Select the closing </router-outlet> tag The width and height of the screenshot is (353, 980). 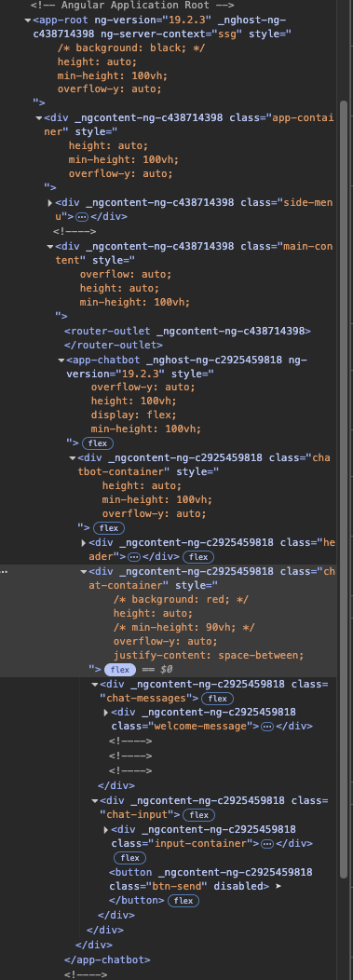[x=113, y=345]
